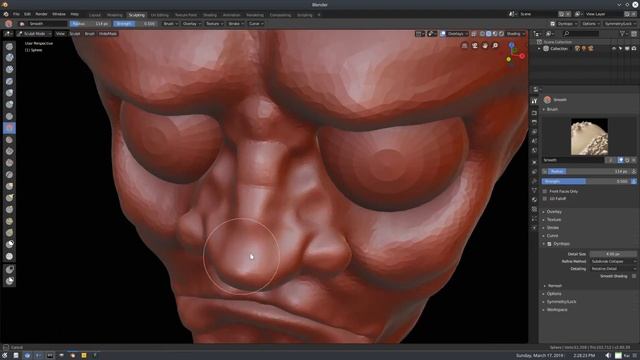
Task: Expand the Remesh subpanel
Action: click(554, 286)
